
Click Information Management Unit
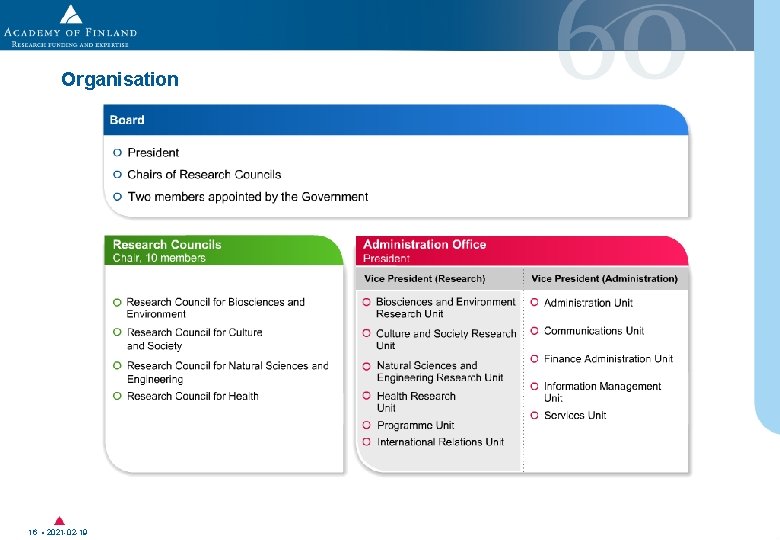(x=602, y=392)
